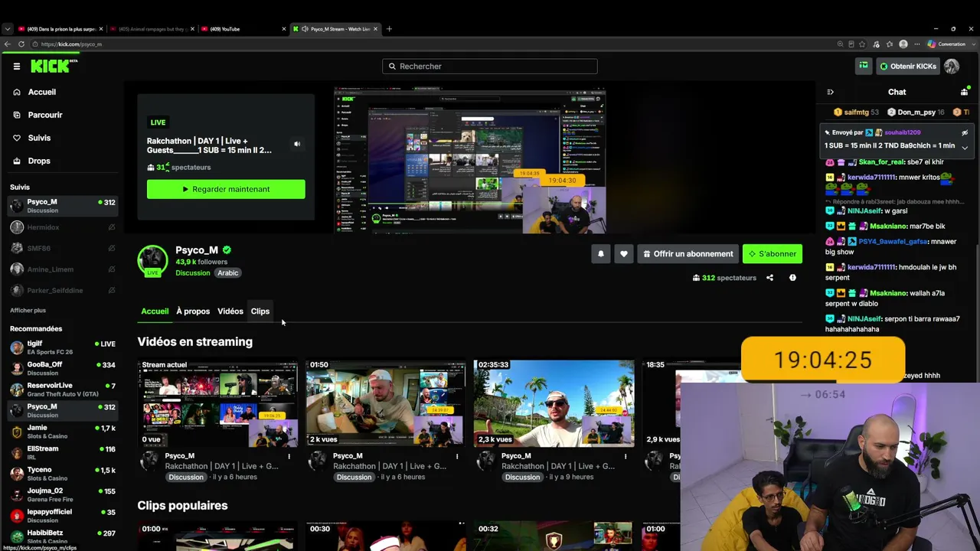Click the KICK logo
The image size is (980, 551).
pyautogui.click(x=54, y=66)
